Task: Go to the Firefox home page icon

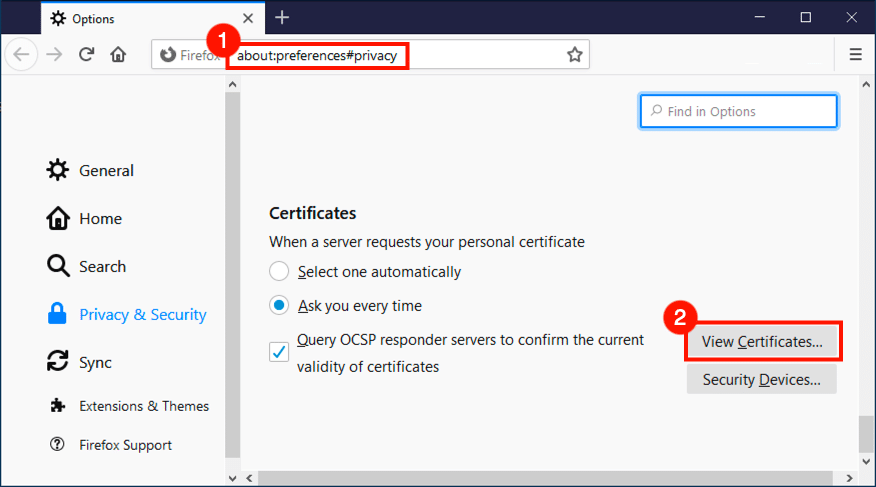Action: click(x=118, y=55)
